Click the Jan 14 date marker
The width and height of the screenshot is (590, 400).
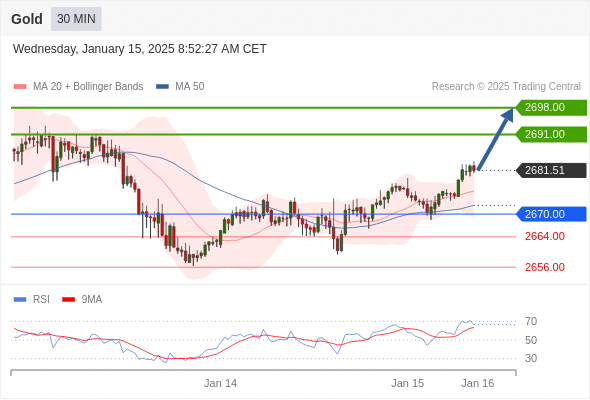[220, 383]
